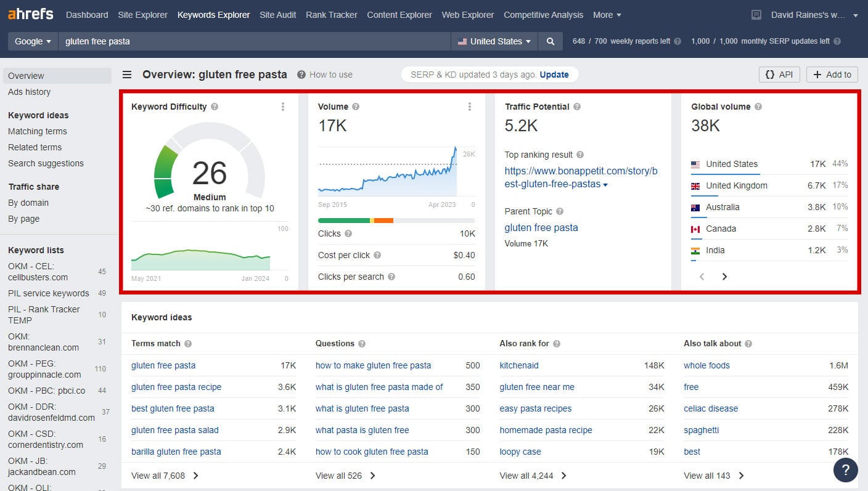Open Matching terms in sidebar
The height and width of the screenshot is (491, 868).
(x=38, y=131)
